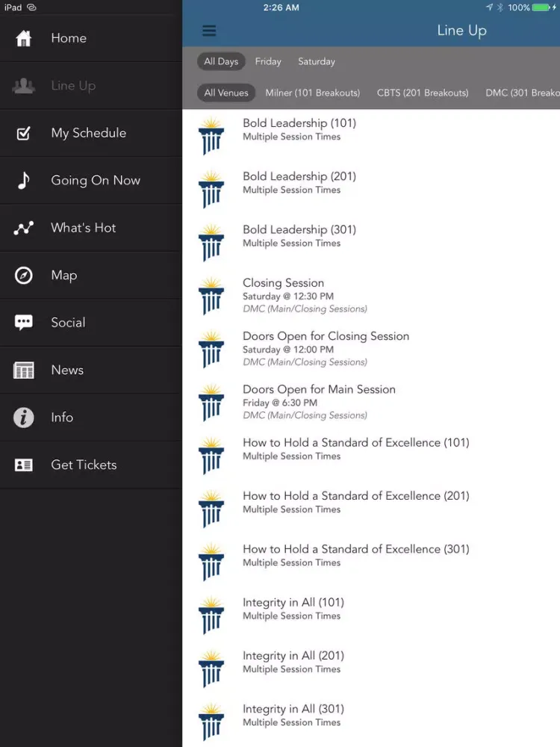Tap the logo beside Doors Open for Closing Session
The height and width of the screenshot is (747, 560).
(x=211, y=350)
